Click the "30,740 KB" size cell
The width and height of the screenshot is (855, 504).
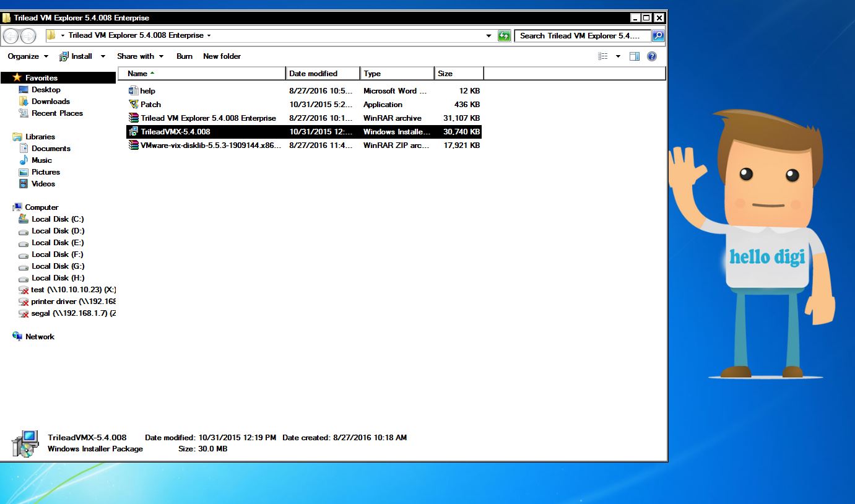462,132
